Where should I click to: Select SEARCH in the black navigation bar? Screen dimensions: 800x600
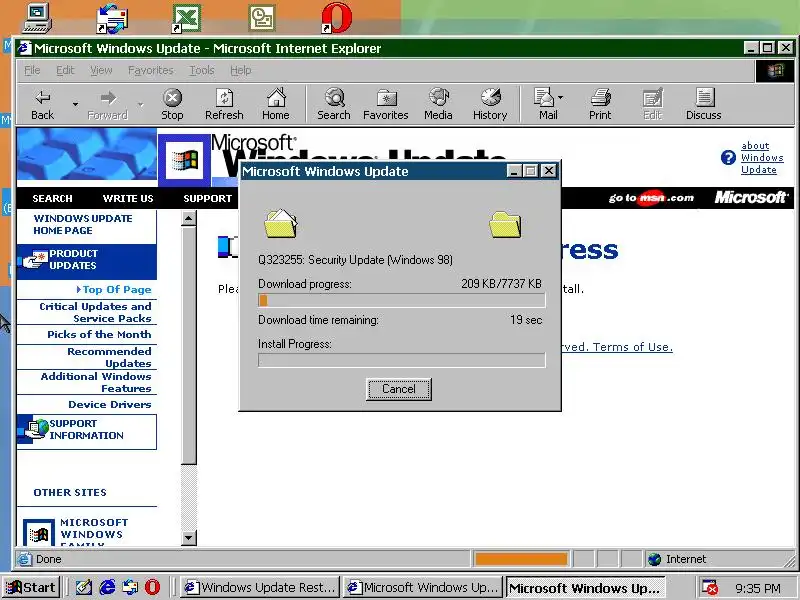(53, 198)
